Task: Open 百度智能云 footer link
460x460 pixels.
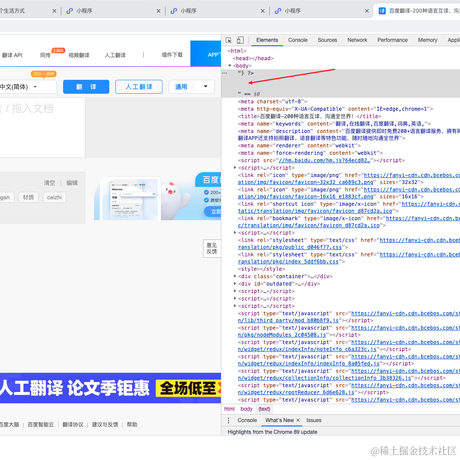Action: click(x=41, y=424)
